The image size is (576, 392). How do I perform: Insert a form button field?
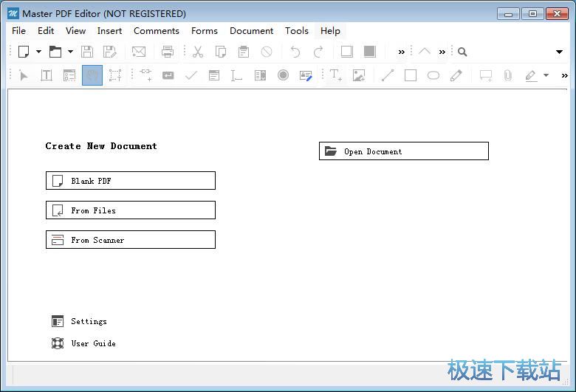168,75
